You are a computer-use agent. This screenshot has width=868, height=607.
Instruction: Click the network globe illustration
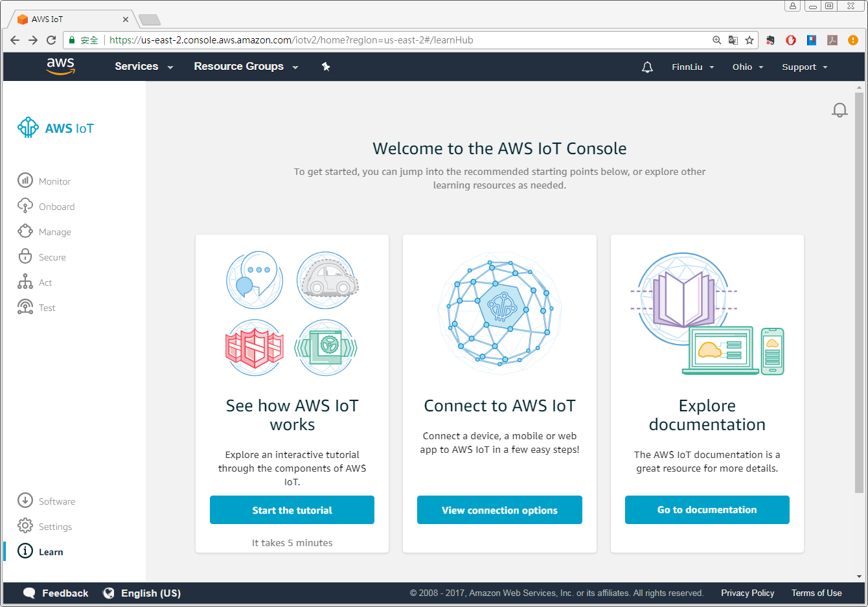(499, 314)
